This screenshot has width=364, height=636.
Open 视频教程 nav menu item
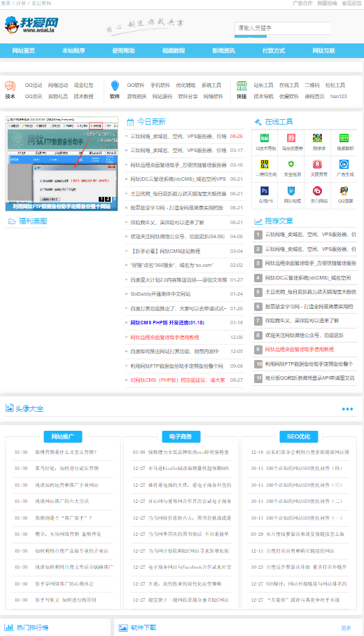pyautogui.click(x=174, y=50)
